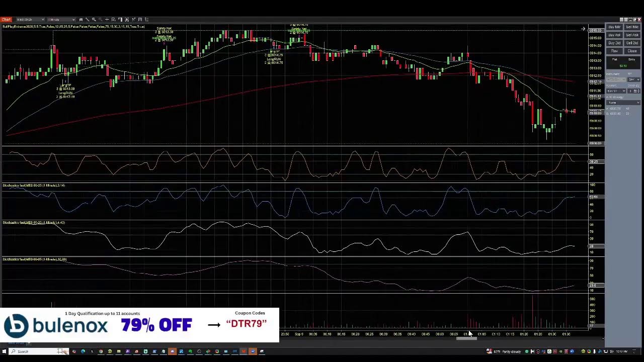The image size is (644, 362).
Task: Open the TIF DAY dropdown
Action: click(634, 79)
